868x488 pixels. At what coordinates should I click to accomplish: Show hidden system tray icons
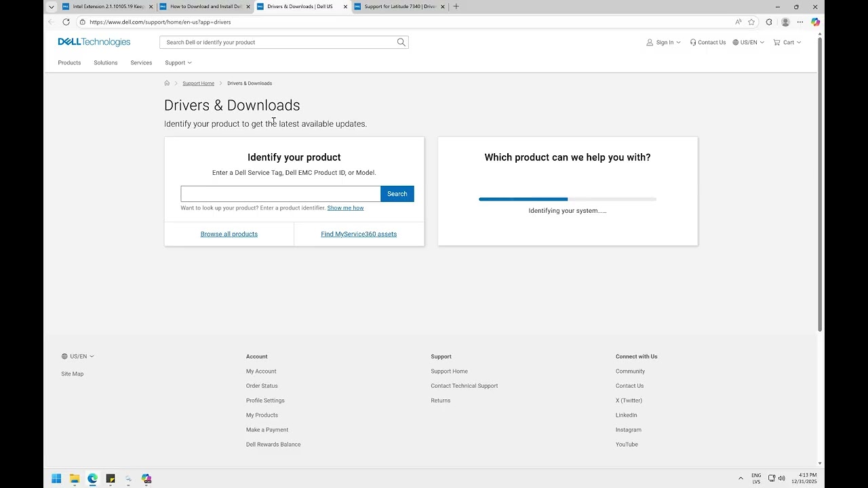(x=741, y=479)
